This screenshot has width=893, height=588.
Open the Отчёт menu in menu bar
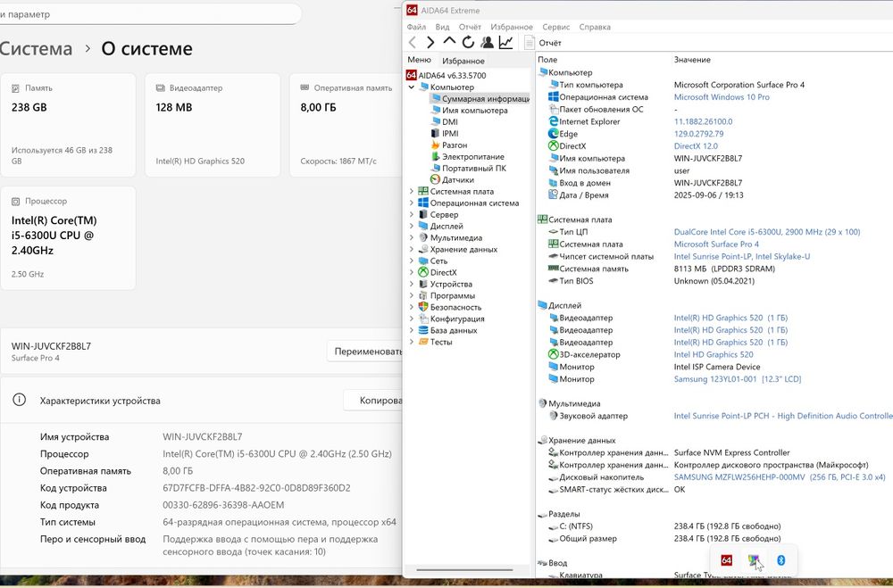click(470, 27)
